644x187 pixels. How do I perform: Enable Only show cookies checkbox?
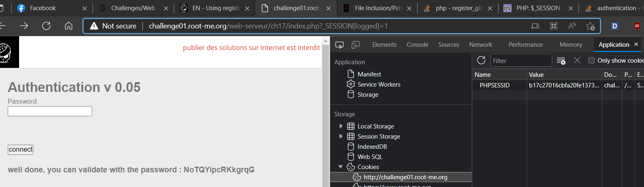[x=592, y=60]
